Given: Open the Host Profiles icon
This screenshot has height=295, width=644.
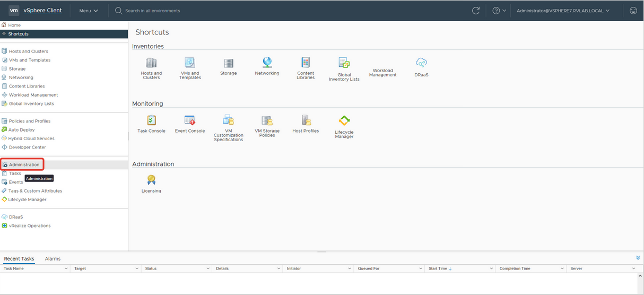Looking at the screenshot, I should 306,120.
